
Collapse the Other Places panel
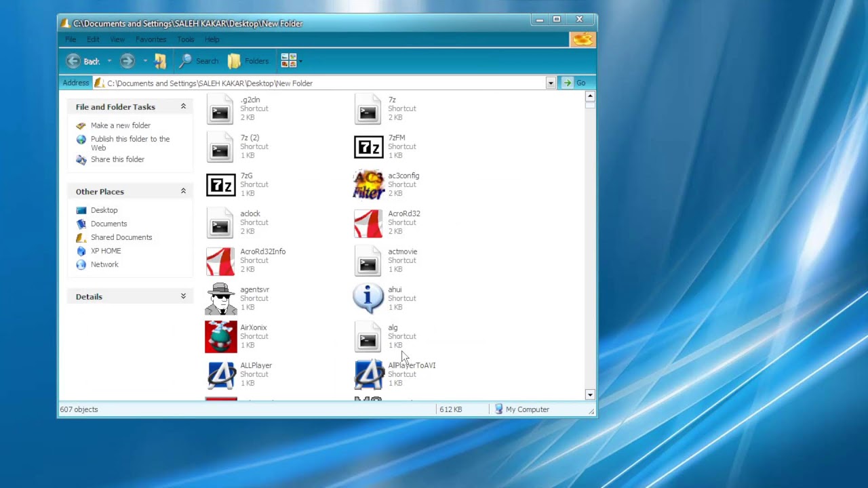pos(183,191)
